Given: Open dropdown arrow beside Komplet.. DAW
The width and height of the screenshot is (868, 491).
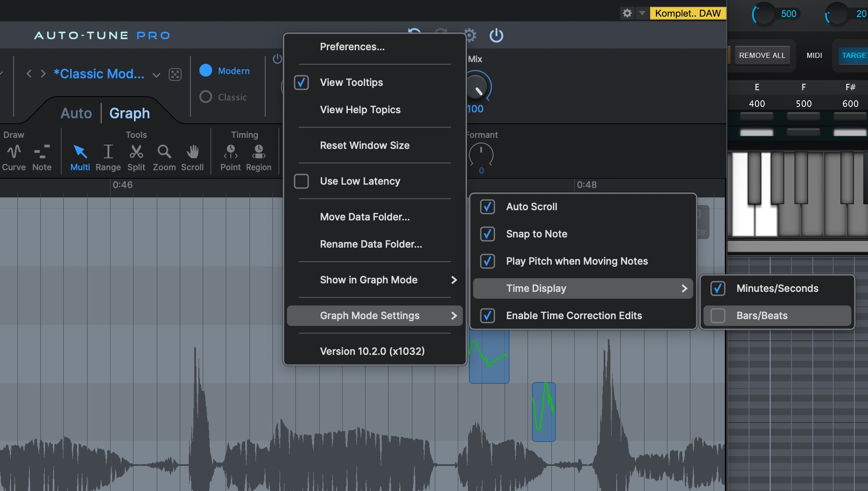Looking at the screenshot, I should click(642, 13).
